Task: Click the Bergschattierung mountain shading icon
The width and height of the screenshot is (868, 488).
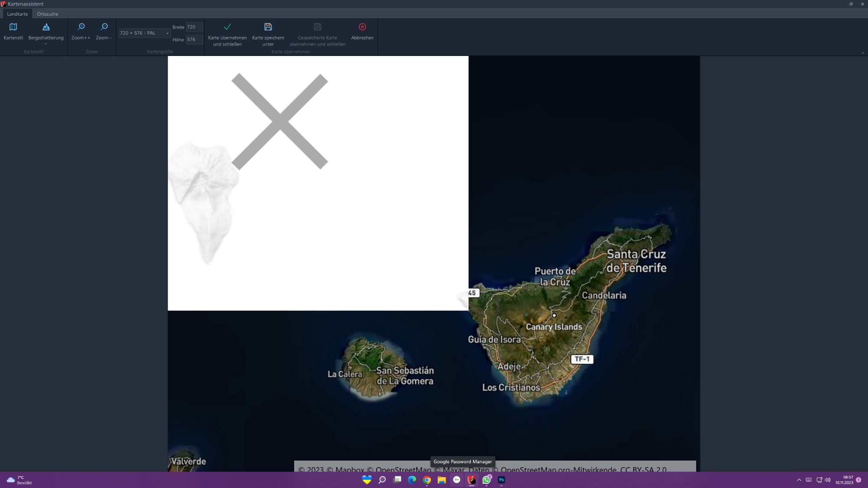Action: (x=46, y=27)
